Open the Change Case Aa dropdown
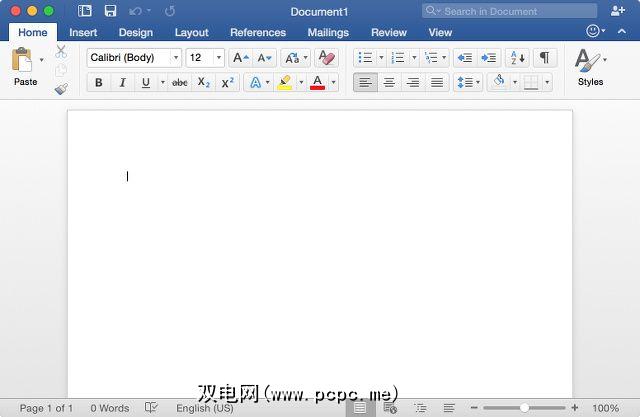 [295, 58]
